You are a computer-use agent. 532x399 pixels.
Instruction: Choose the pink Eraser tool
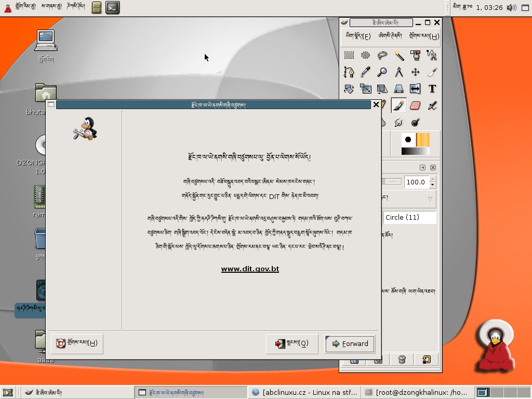coord(415,105)
